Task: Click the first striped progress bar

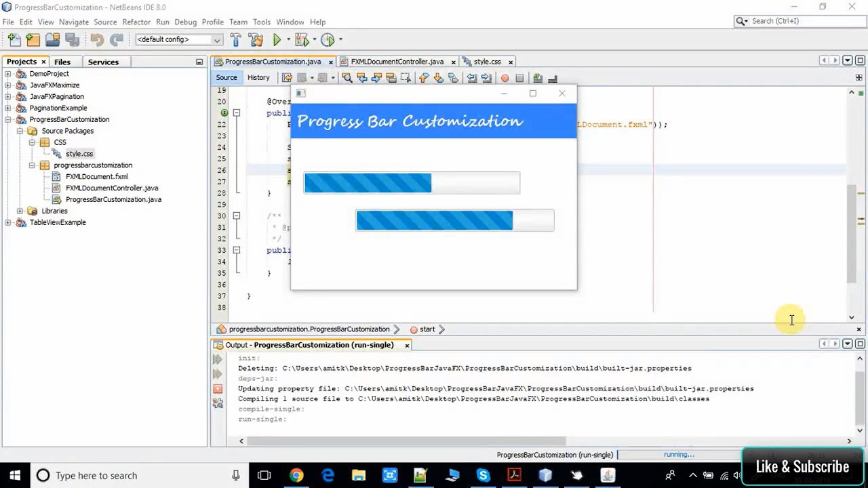Action: tap(412, 183)
